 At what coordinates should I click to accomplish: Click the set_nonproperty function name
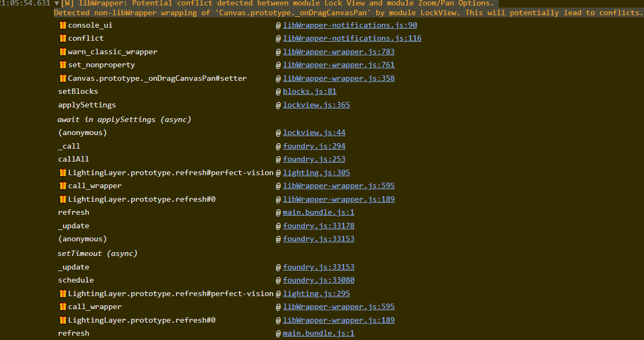[x=101, y=65]
